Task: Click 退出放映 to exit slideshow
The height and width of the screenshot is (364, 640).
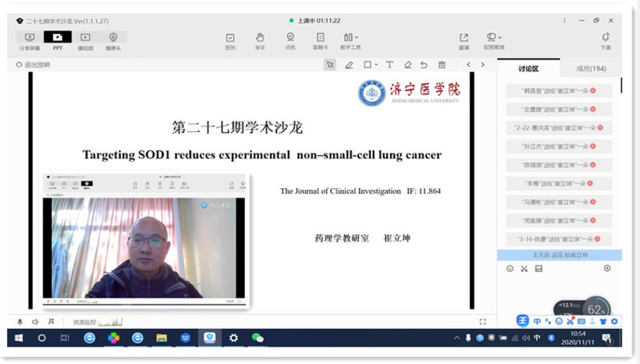Action: click(33, 65)
